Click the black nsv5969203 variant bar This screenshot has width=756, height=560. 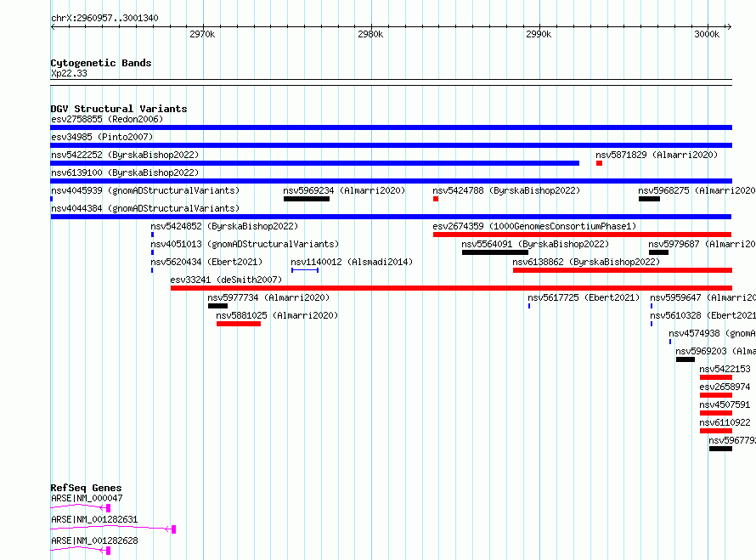pyautogui.click(x=685, y=359)
